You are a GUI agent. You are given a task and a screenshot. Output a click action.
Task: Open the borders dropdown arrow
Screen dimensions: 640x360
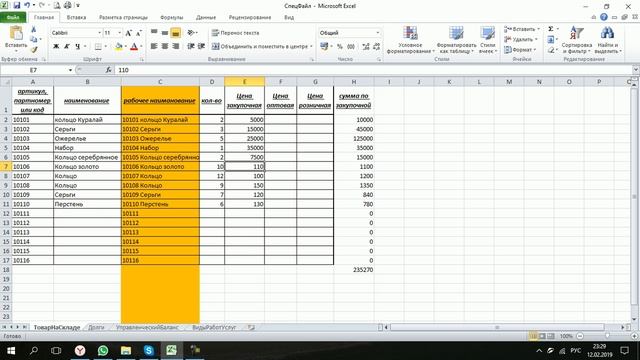tap(106, 47)
